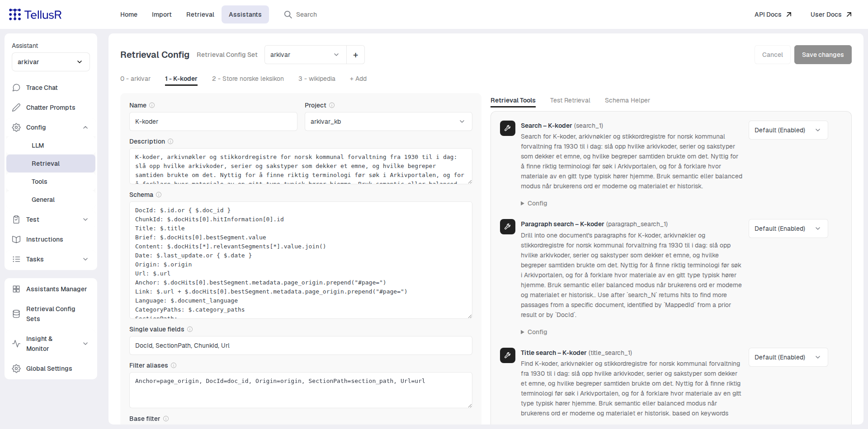868x429 pixels.
Task: Click the info icon beside Base filter
Action: pos(166,419)
